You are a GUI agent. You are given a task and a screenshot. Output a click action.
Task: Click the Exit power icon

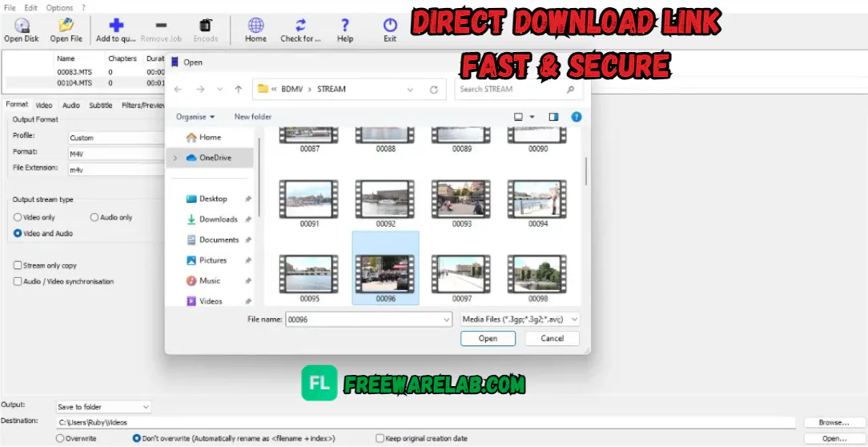390,26
